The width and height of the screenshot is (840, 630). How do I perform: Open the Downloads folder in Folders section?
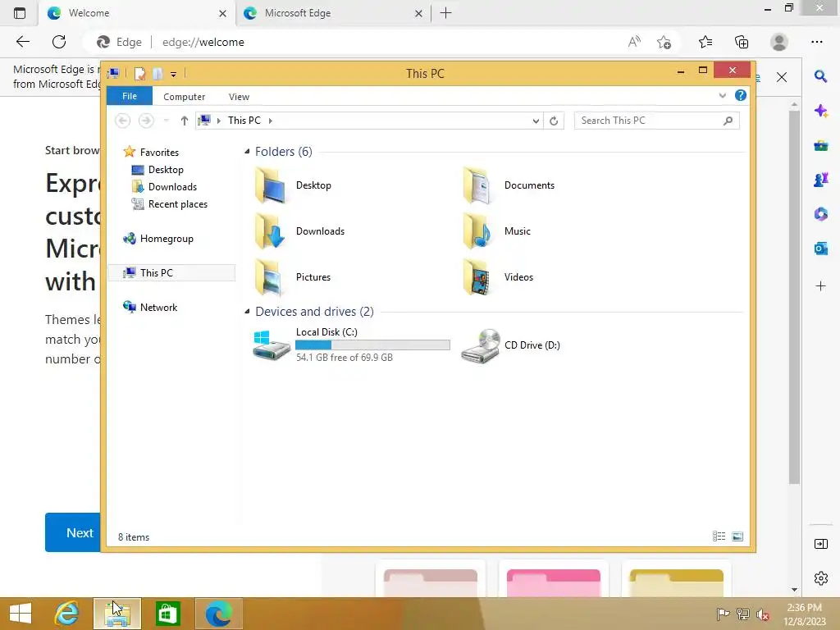click(299, 231)
